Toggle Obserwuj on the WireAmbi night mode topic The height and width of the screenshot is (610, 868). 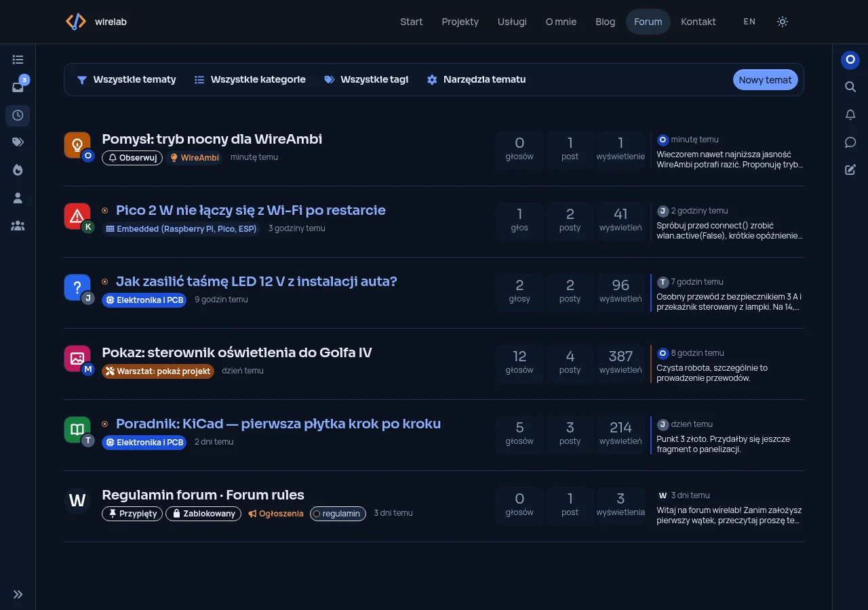132,157
